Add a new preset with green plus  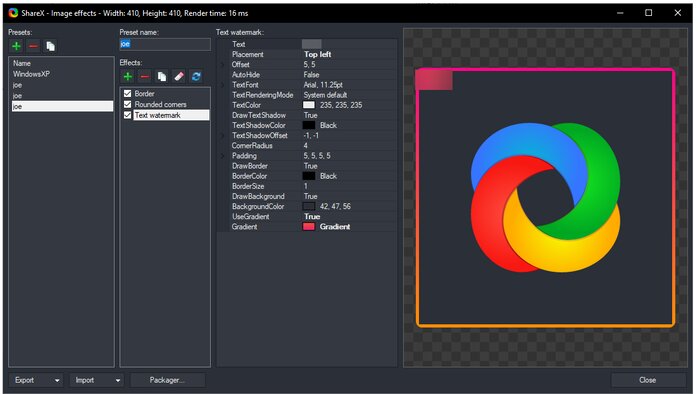coord(17,46)
